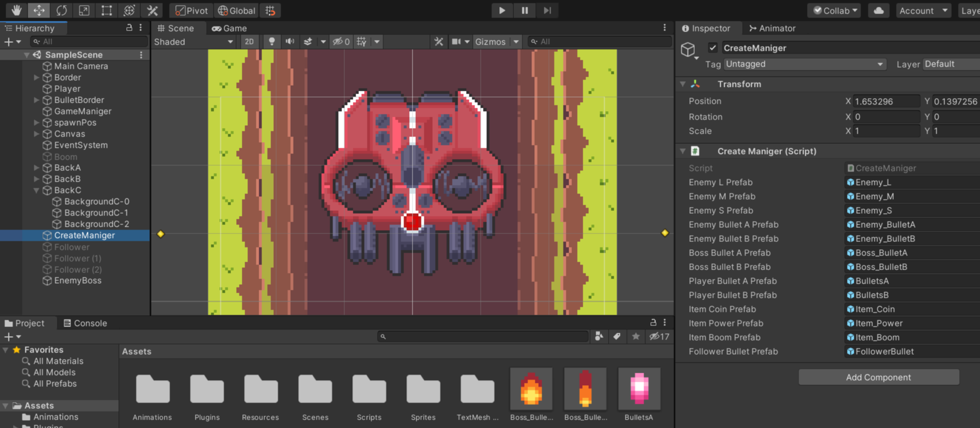Click the Position X input field
980x428 pixels.
point(886,102)
